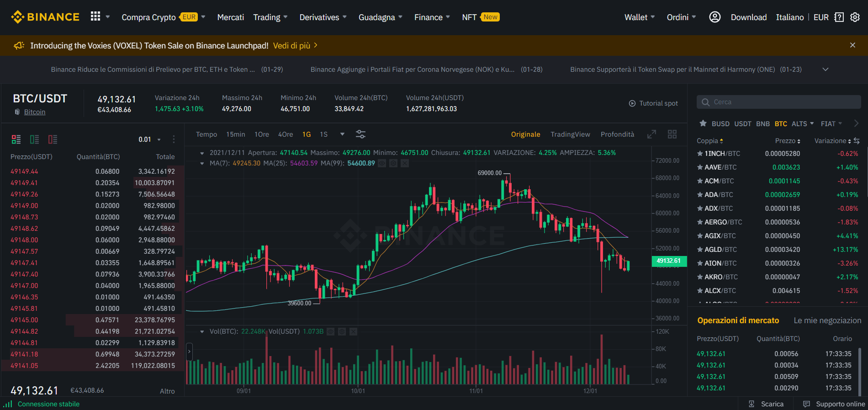Remove the MA indicator with X

(x=405, y=163)
